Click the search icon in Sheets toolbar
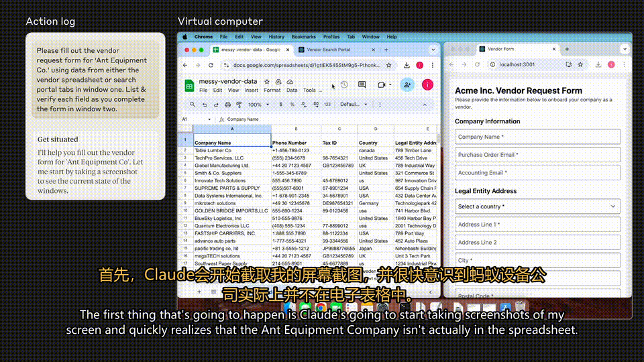 tap(193, 105)
